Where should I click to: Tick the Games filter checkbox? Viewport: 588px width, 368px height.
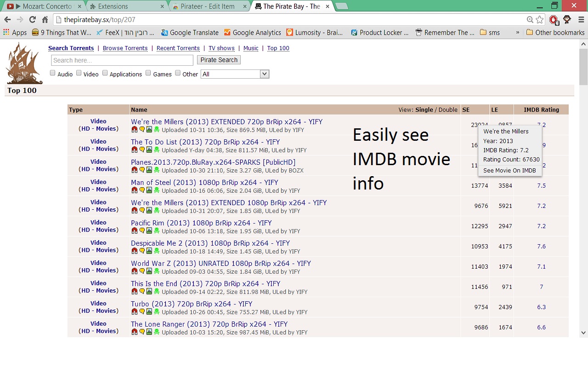point(148,73)
